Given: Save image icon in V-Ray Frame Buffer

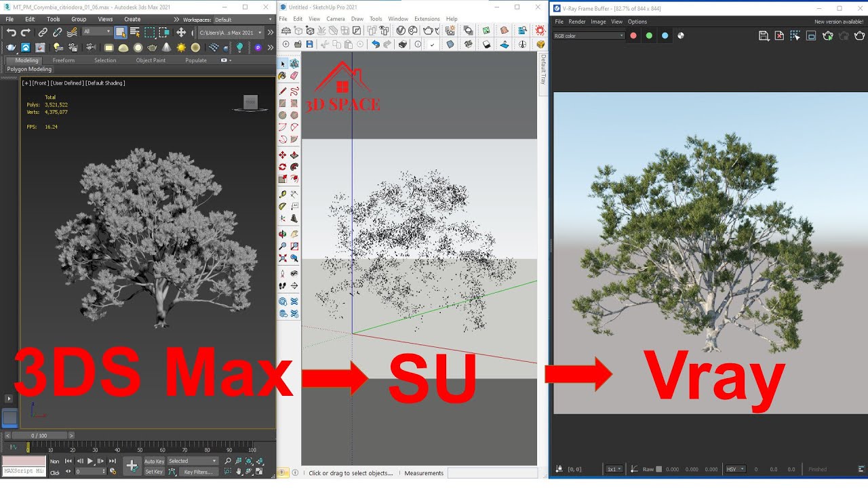Looking at the screenshot, I should [764, 36].
